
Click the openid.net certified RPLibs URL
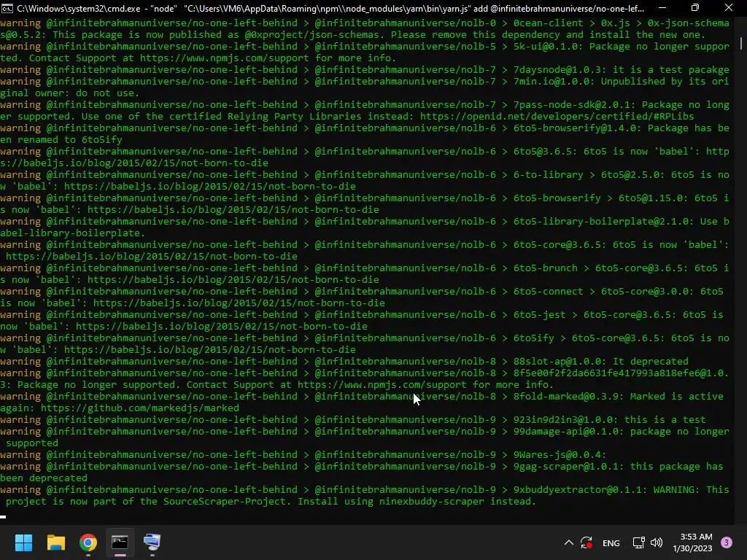557,116
